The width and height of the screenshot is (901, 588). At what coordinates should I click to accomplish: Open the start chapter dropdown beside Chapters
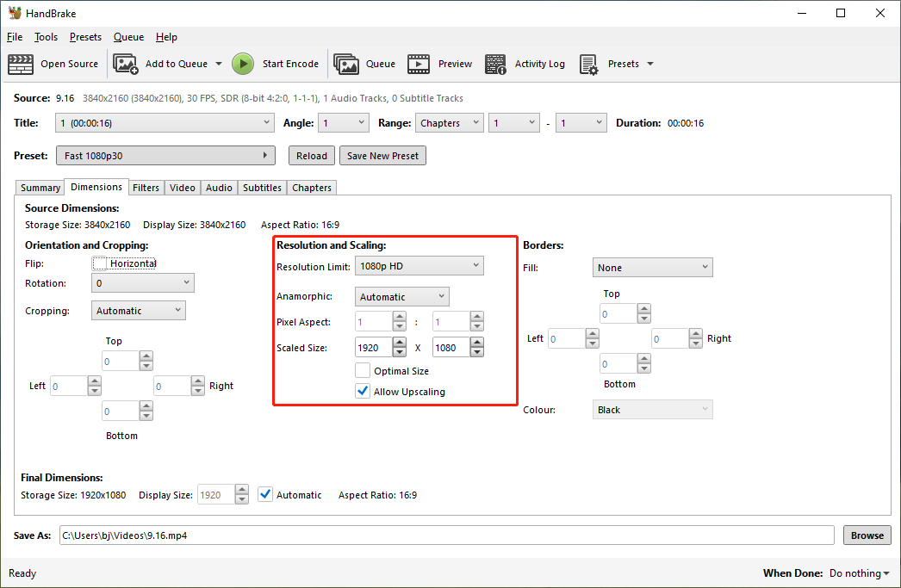(x=513, y=123)
